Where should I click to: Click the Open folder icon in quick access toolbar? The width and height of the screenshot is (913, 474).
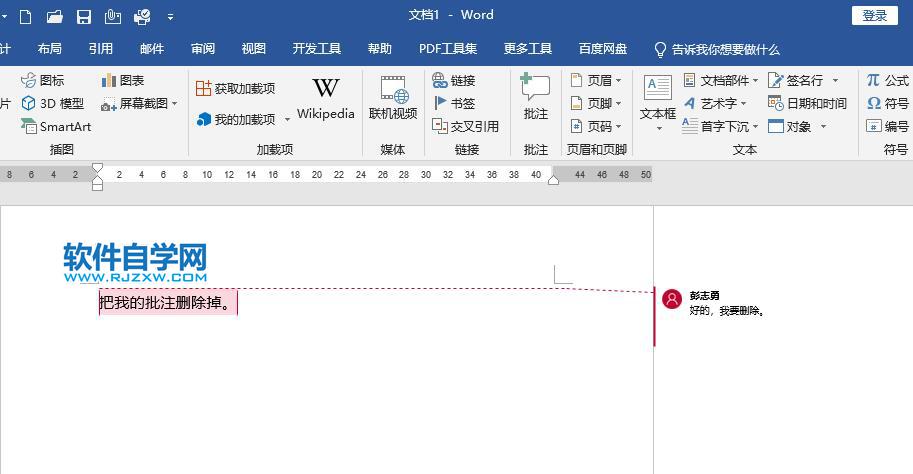pos(55,17)
